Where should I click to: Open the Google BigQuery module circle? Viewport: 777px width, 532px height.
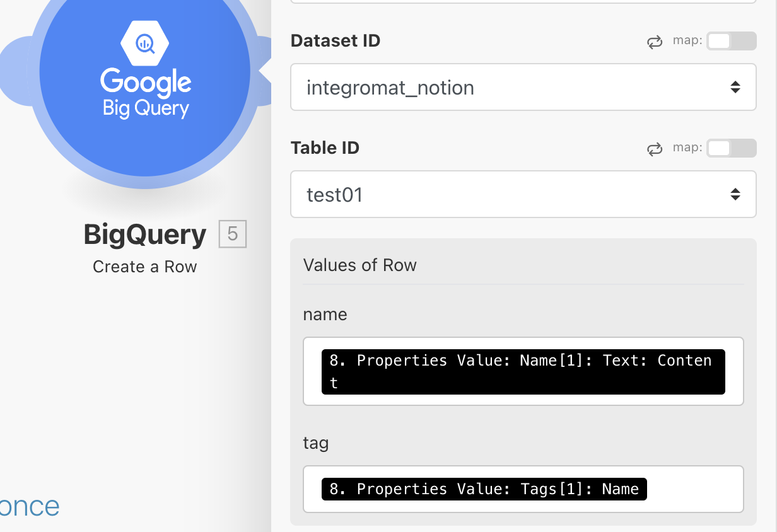[x=145, y=71]
